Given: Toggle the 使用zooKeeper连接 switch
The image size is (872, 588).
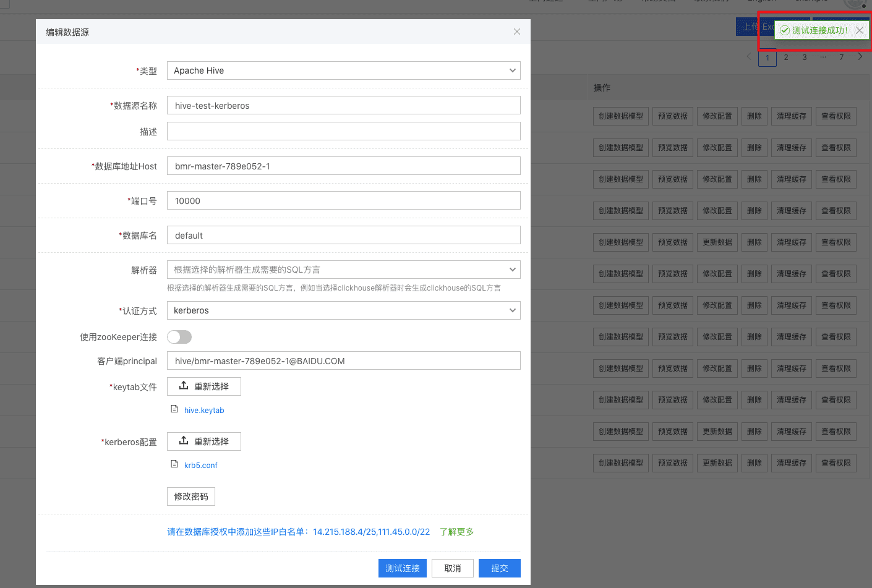Looking at the screenshot, I should tap(179, 337).
